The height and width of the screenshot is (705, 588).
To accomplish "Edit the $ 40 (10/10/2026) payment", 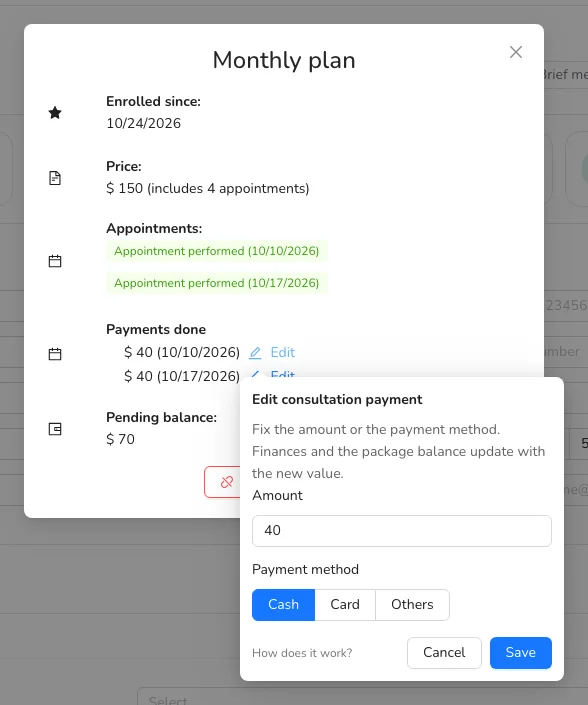I will [282, 352].
